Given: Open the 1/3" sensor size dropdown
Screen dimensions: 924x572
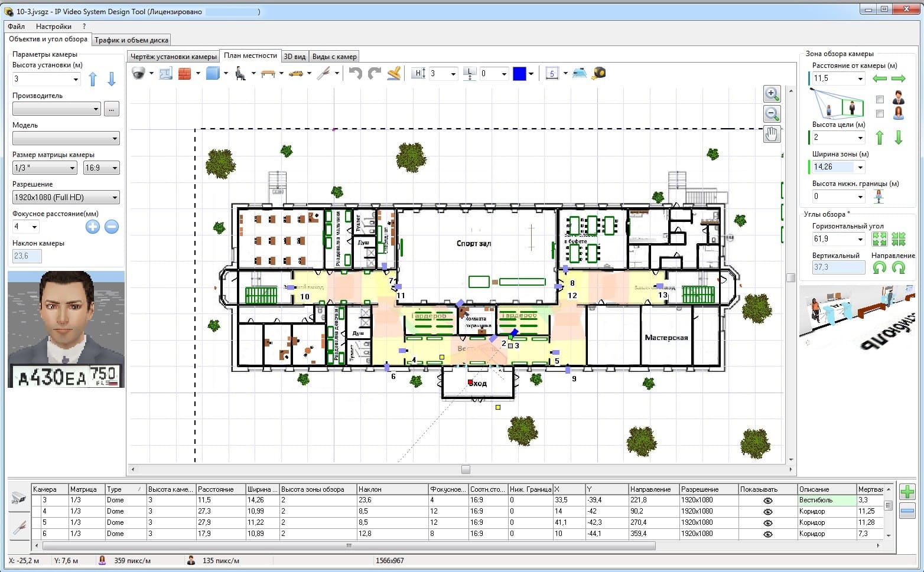Looking at the screenshot, I should tap(73, 168).
